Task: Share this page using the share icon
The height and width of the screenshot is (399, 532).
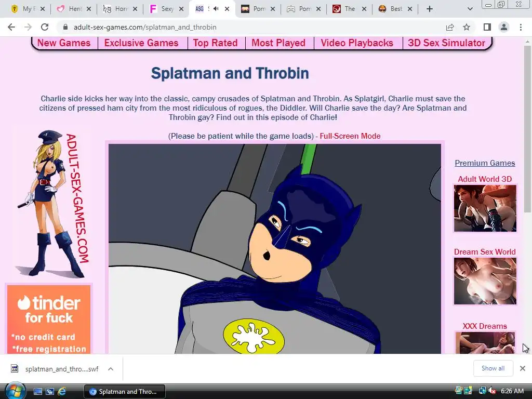Action: [x=450, y=27]
